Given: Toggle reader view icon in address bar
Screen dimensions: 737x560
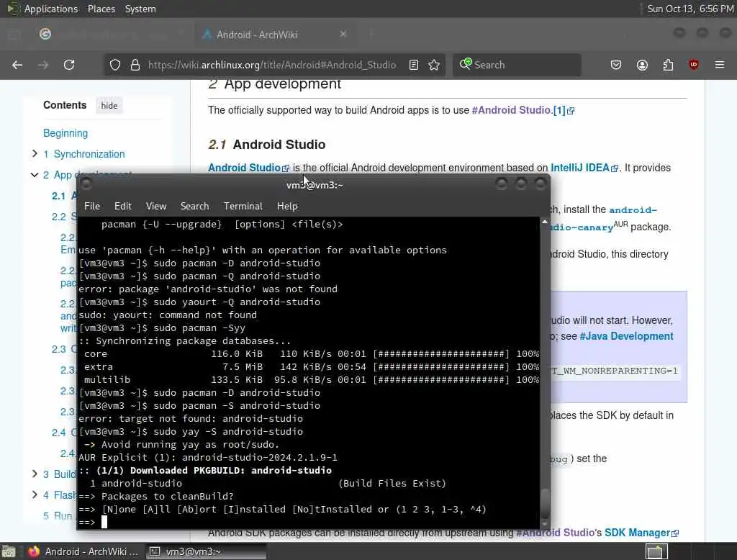Looking at the screenshot, I should pos(414,65).
